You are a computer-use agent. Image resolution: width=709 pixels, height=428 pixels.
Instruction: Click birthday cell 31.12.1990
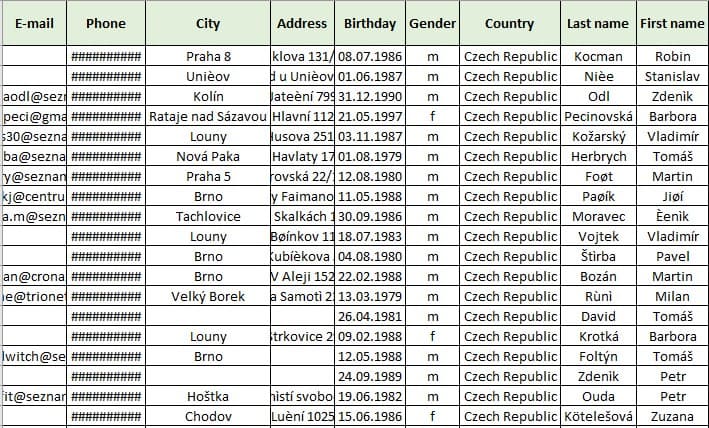tap(370, 97)
